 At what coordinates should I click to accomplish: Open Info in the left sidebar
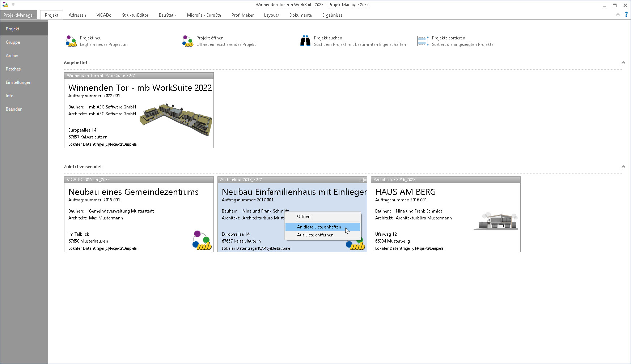[24, 96]
